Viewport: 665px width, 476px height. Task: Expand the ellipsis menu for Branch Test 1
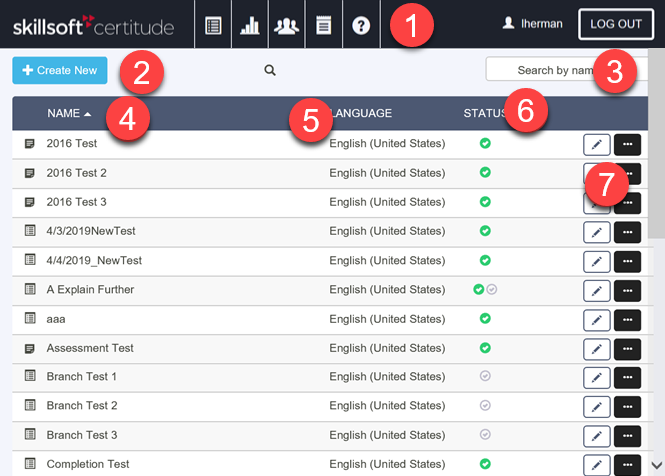627,378
